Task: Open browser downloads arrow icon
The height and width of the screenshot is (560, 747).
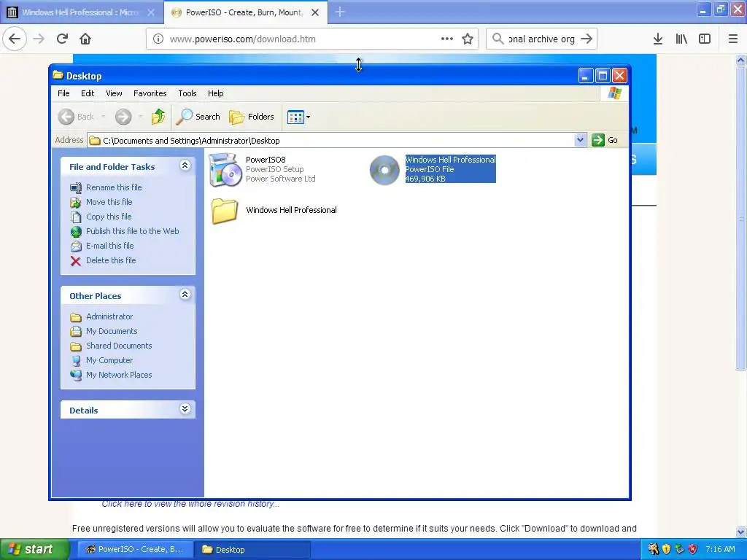Action: (x=658, y=39)
